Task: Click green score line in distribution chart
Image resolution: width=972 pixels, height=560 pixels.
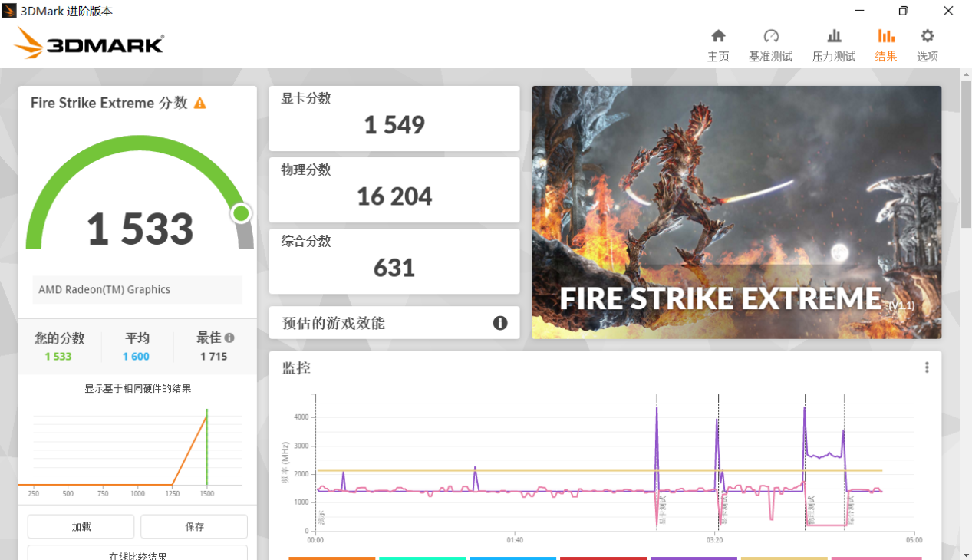Action: pyautogui.click(x=206, y=447)
